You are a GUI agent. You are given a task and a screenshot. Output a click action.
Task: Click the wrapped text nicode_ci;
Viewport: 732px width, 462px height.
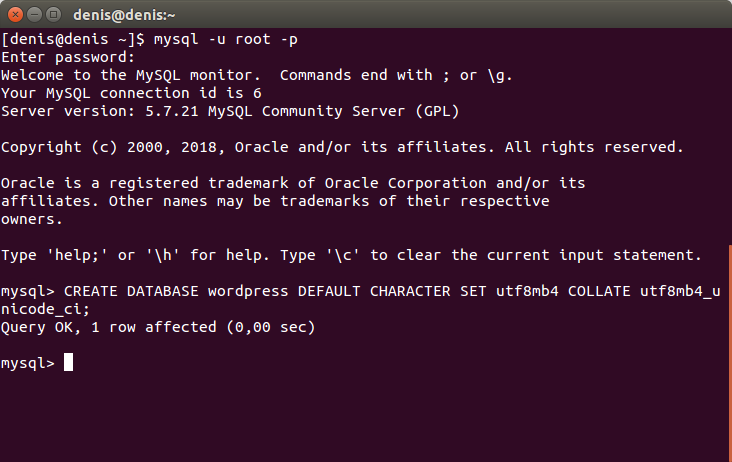coord(45,309)
